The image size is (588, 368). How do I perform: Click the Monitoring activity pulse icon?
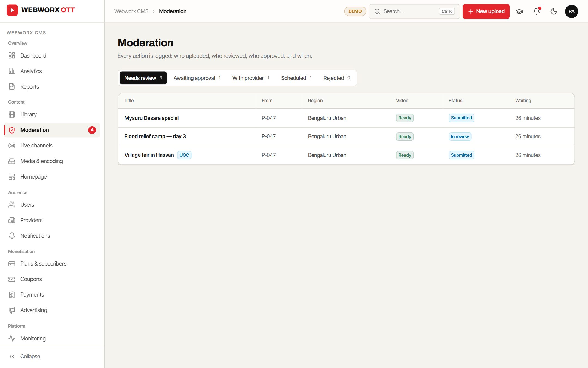12,338
